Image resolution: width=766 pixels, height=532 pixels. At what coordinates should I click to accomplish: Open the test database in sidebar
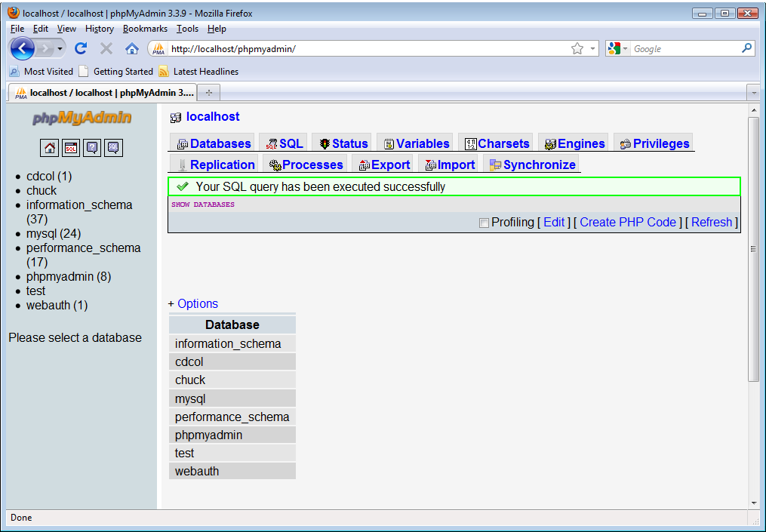pos(35,291)
